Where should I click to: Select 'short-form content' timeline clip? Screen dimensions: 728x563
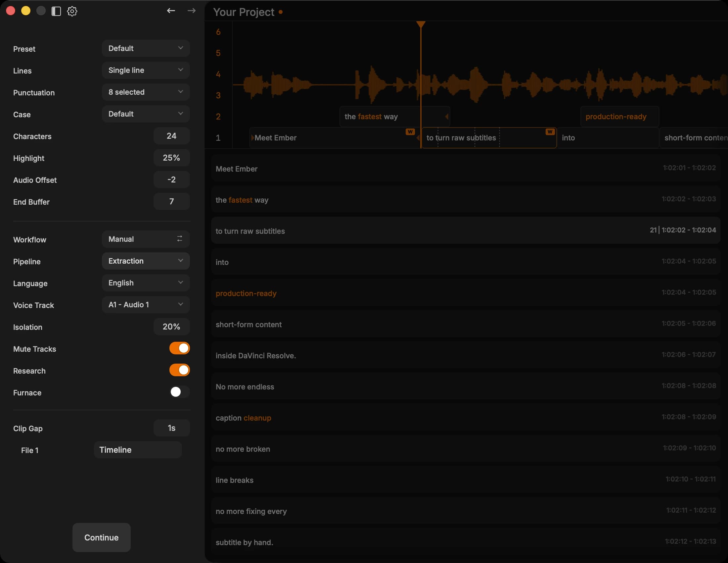pyautogui.click(x=693, y=138)
